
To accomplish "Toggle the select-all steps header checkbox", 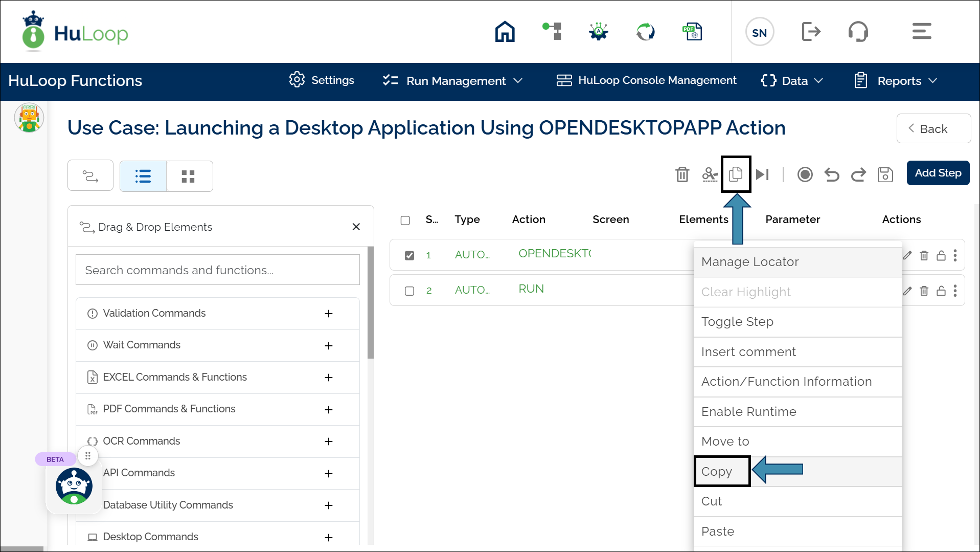I will pos(405,220).
